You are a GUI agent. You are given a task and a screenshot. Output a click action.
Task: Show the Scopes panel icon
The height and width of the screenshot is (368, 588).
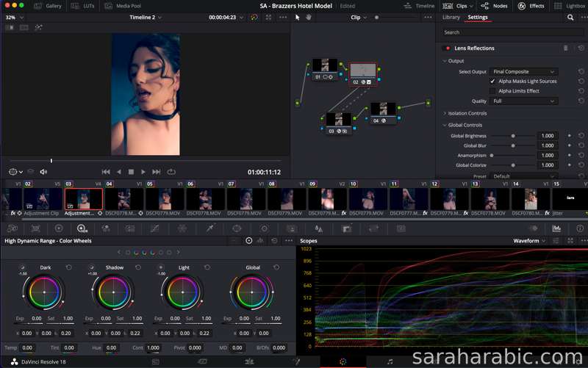point(556,228)
